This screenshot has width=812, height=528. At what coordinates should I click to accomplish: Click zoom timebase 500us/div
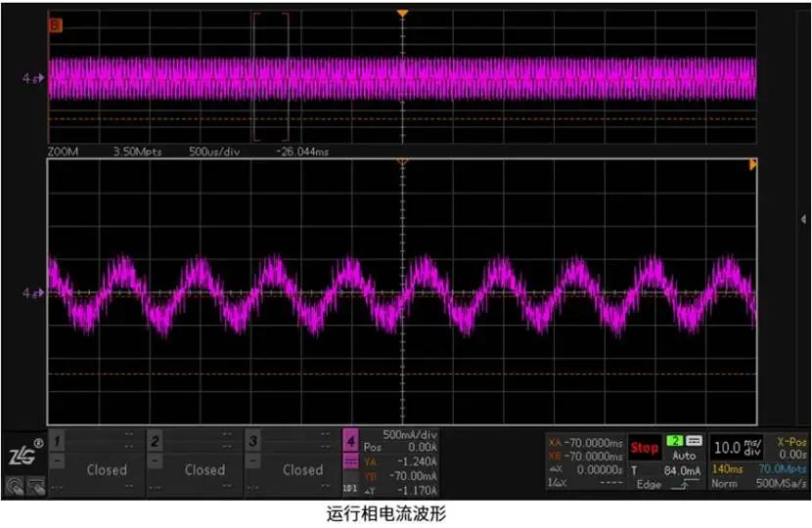click(214, 152)
